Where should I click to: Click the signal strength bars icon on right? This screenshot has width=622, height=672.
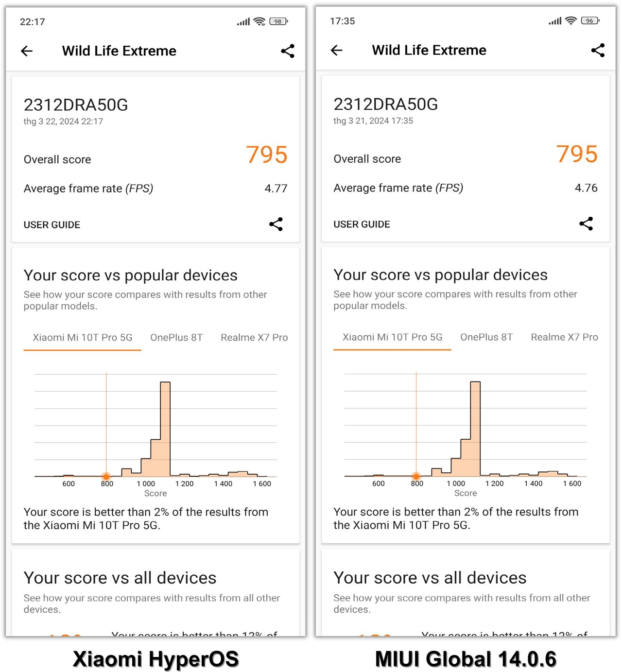pos(554,20)
